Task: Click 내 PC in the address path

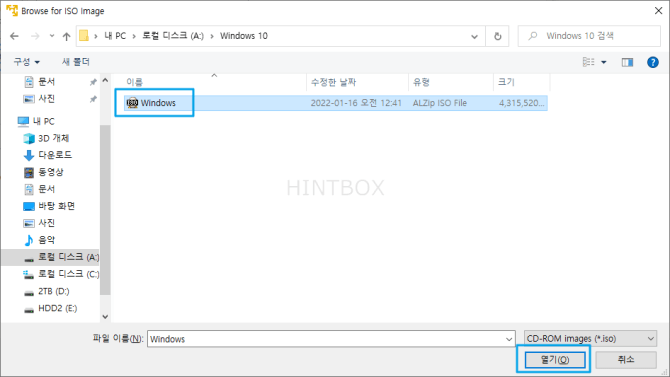Action: (115, 36)
